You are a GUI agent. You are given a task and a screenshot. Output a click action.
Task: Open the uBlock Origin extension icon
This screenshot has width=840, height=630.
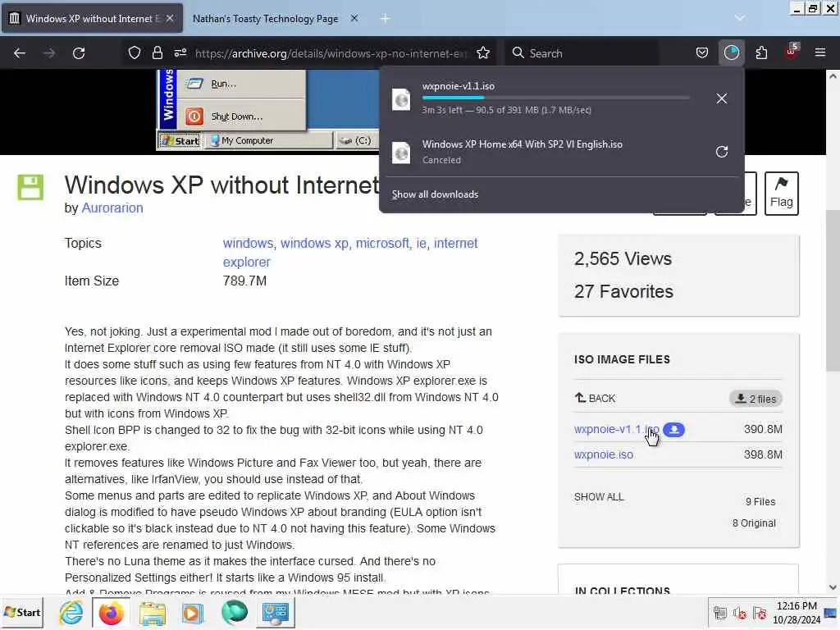coord(792,52)
